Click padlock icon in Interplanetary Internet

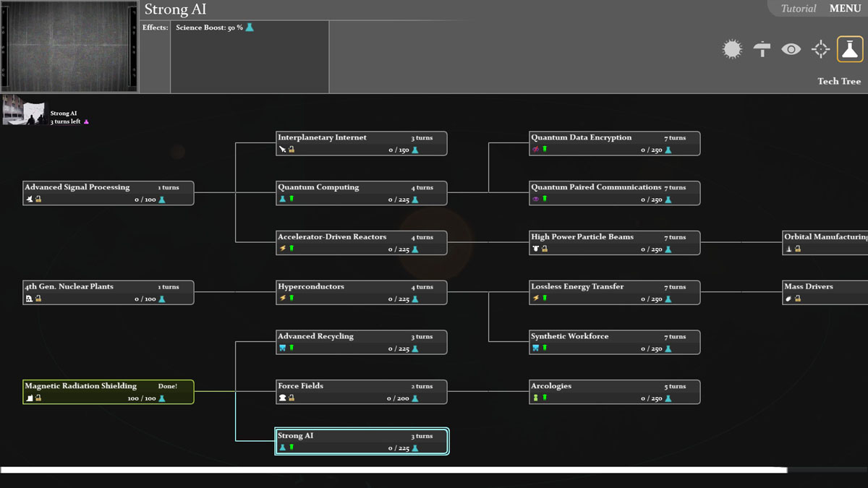click(292, 150)
